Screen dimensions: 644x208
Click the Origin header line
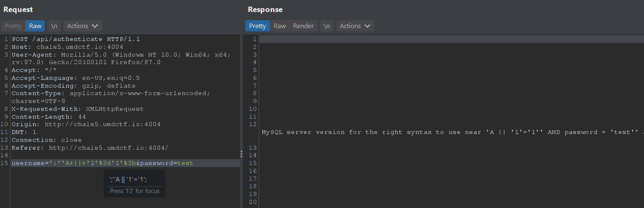pos(86,124)
